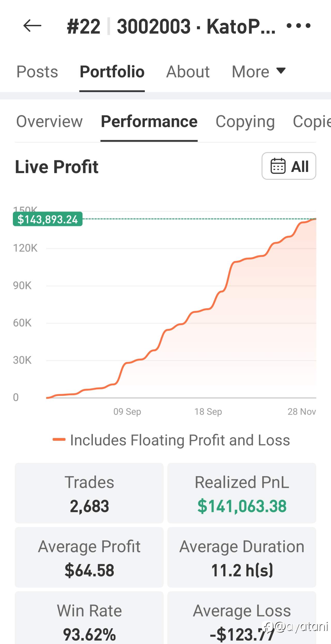Select the Performance sub-tab
331x644 pixels.
click(149, 121)
